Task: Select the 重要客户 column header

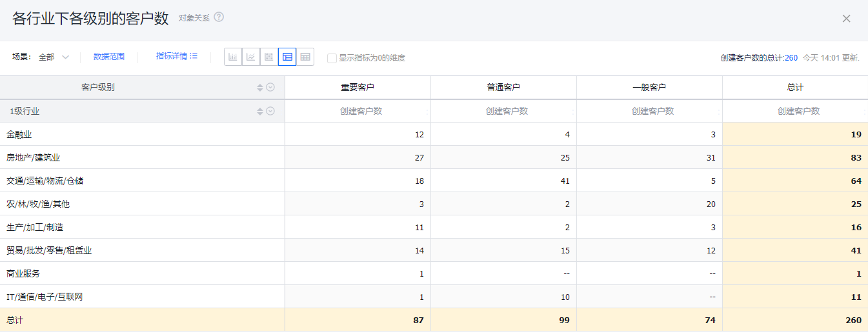Action: tap(358, 88)
